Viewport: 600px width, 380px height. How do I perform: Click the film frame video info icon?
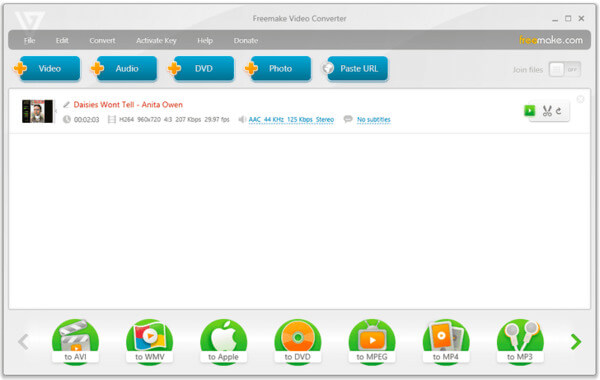coord(112,119)
